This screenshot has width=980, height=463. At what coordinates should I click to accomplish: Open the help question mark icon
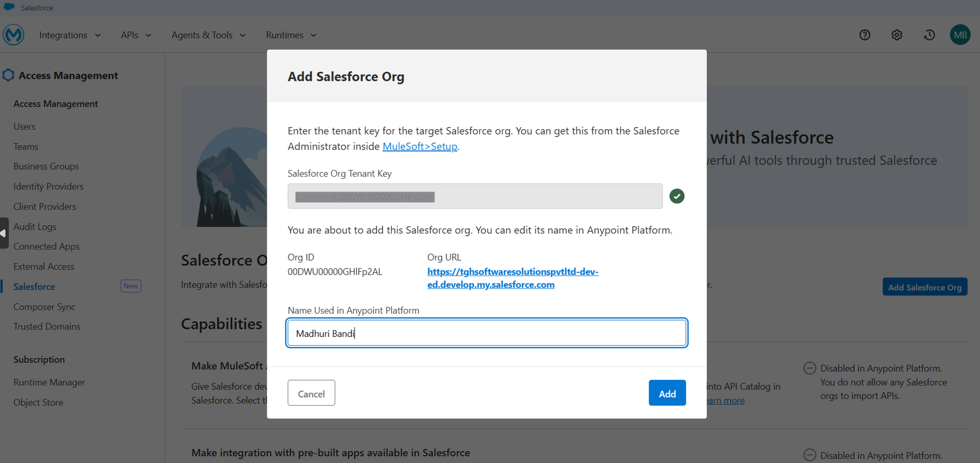(x=865, y=35)
